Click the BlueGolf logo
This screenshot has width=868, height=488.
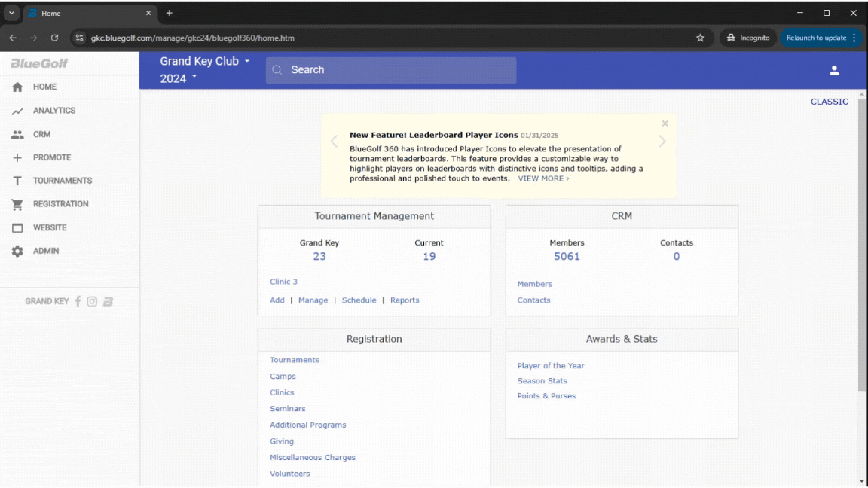[x=39, y=63]
